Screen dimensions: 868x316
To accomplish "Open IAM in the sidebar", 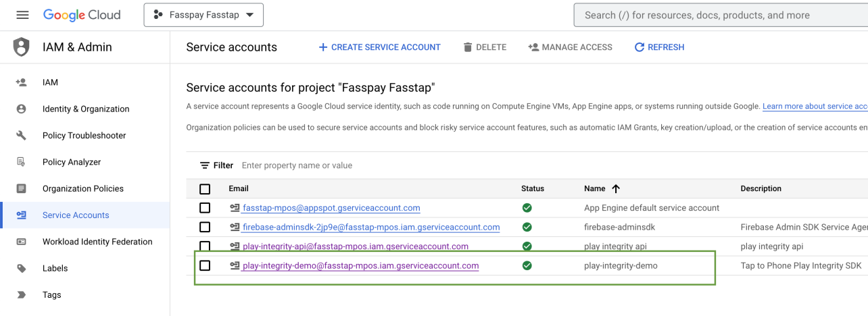I will [x=50, y=82].
